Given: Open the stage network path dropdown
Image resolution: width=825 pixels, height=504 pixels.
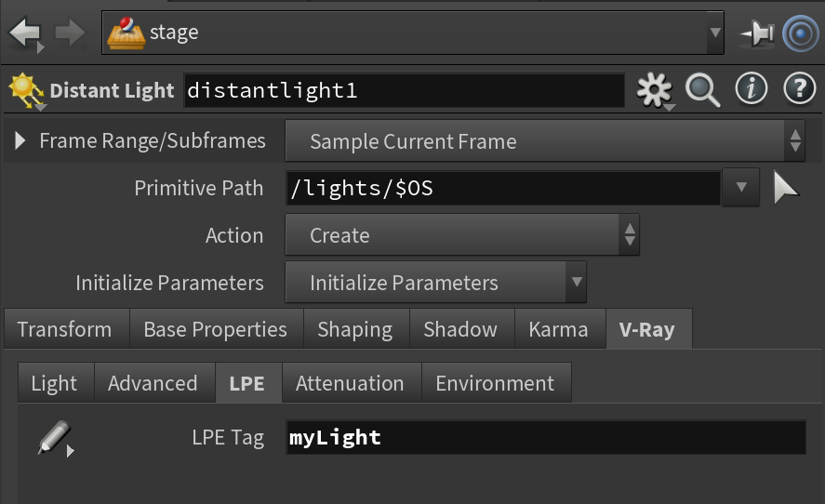Looking at the screenshot, I should coord(413,33).
